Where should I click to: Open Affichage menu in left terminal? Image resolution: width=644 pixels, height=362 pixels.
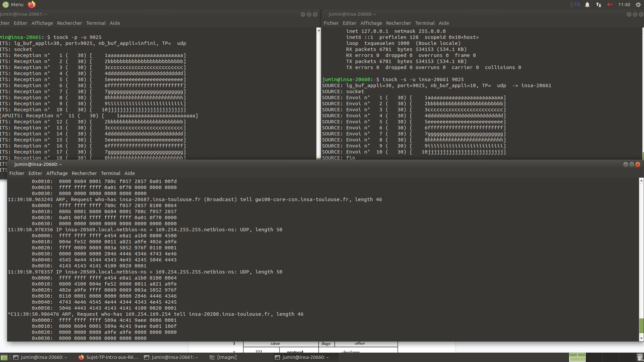pos(42,23)
